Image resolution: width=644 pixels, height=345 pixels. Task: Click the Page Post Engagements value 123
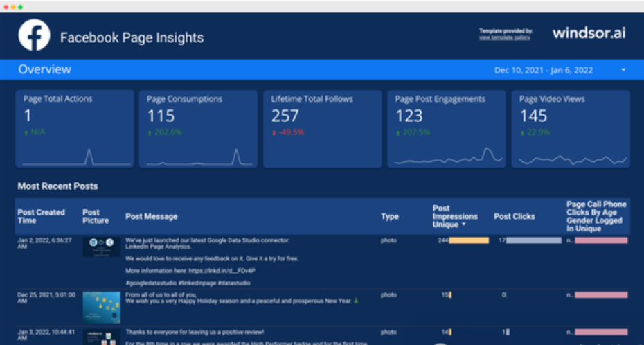click(x=409, y=116)
